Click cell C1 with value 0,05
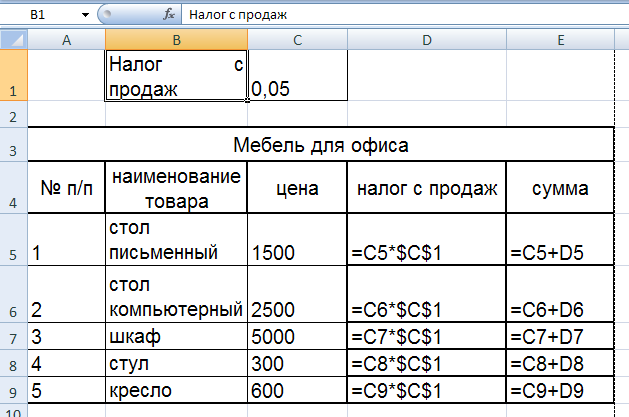Image resolution: width=629 pixels, height=417 pixels. (297, 75)
